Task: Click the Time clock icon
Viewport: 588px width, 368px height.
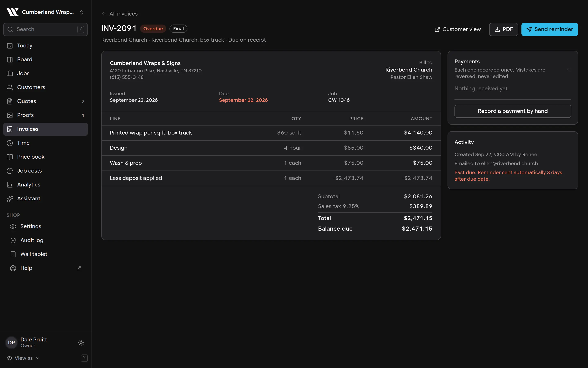Action: [10, 143]
